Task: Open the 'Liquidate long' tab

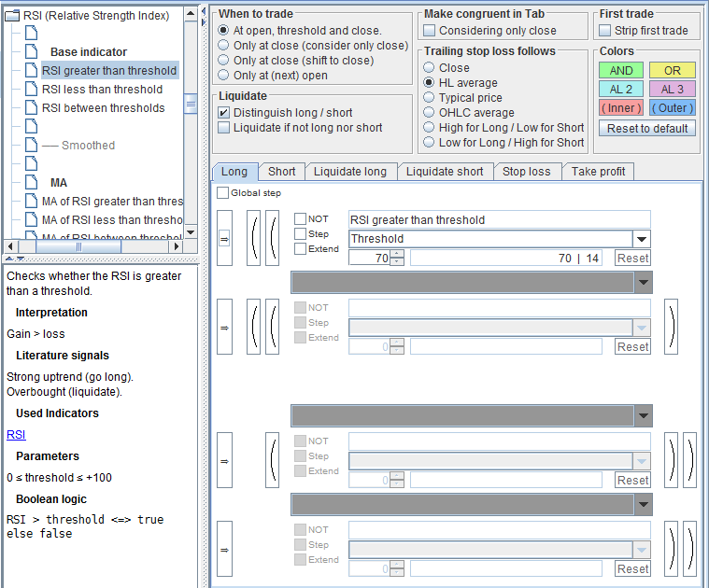Action: point(350,172)
